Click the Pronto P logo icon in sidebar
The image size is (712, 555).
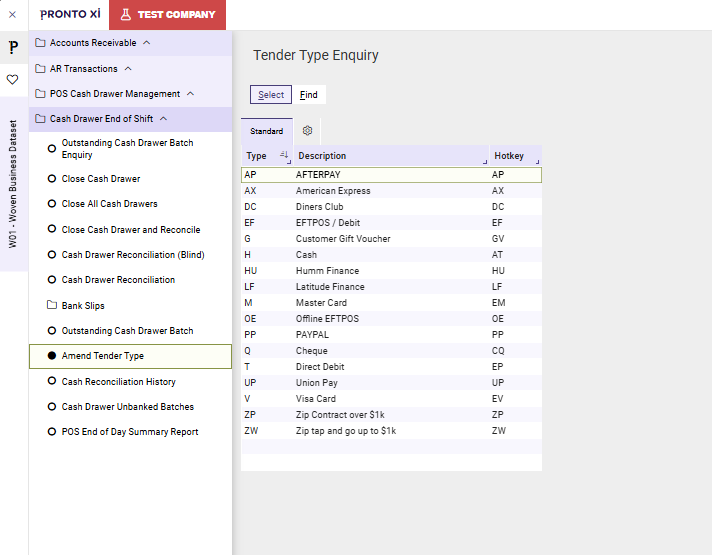(13, 47)
